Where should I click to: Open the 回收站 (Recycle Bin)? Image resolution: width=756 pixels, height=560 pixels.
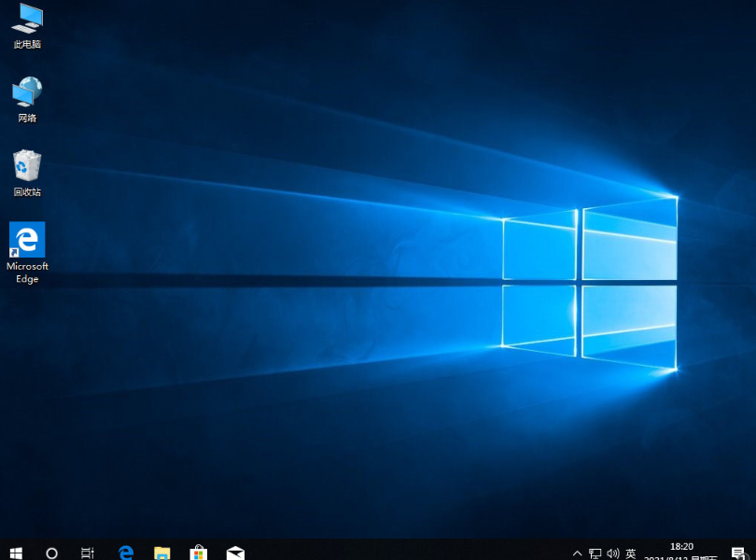pyautogui.click(x=27, y=168)
